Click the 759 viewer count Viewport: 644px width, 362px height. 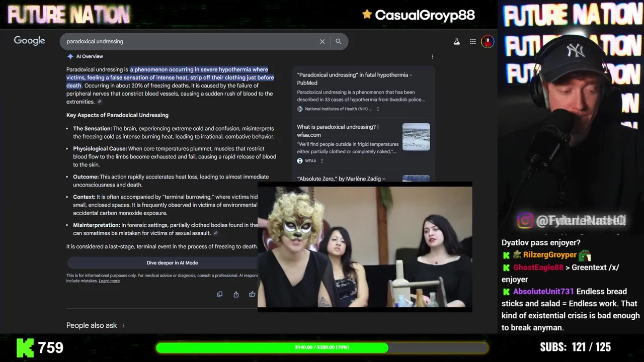[x=50, y=347]
